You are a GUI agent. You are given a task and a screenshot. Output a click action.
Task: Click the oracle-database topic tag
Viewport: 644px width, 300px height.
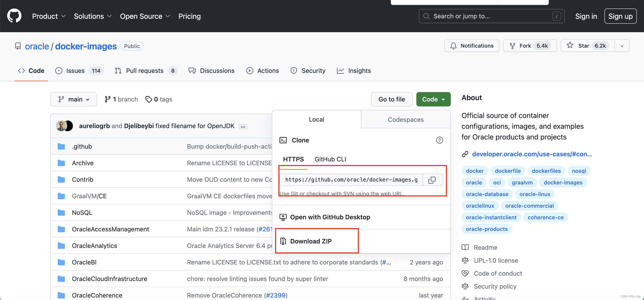(x=487, y=194)
